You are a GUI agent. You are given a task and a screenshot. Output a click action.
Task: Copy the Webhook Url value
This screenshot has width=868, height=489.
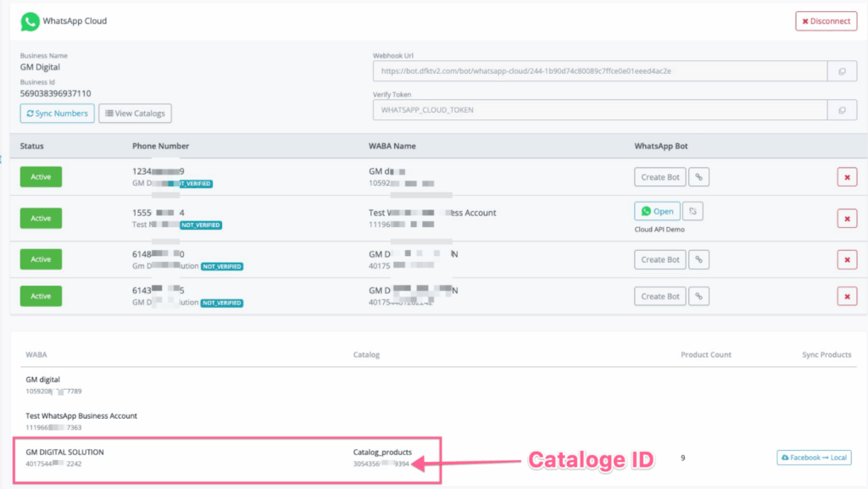coord(842,71)
